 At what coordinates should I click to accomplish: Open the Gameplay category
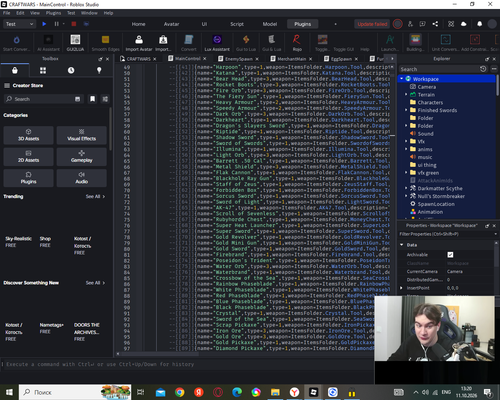tap(82, 157)
